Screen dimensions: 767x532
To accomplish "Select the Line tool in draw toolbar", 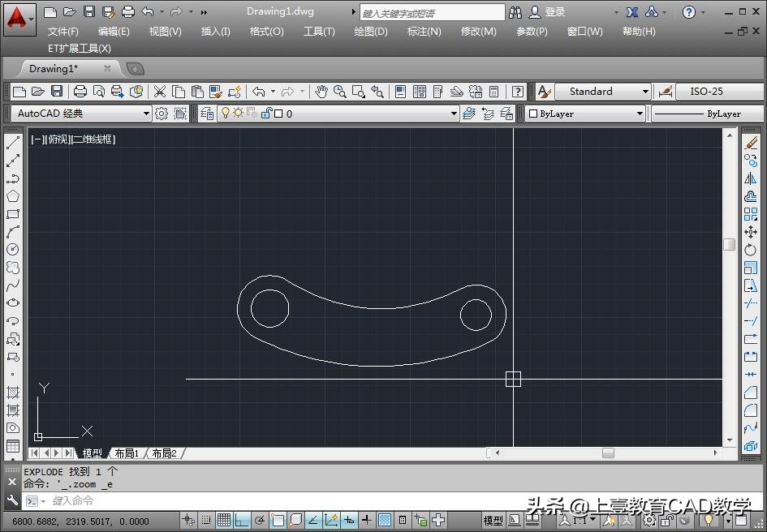I will [x=13, y=143].
